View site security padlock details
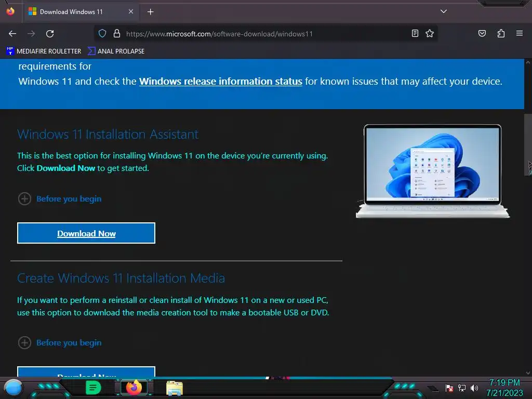Image resolution: width=532 pixels, height=399 pixels. tap(117, 34)
